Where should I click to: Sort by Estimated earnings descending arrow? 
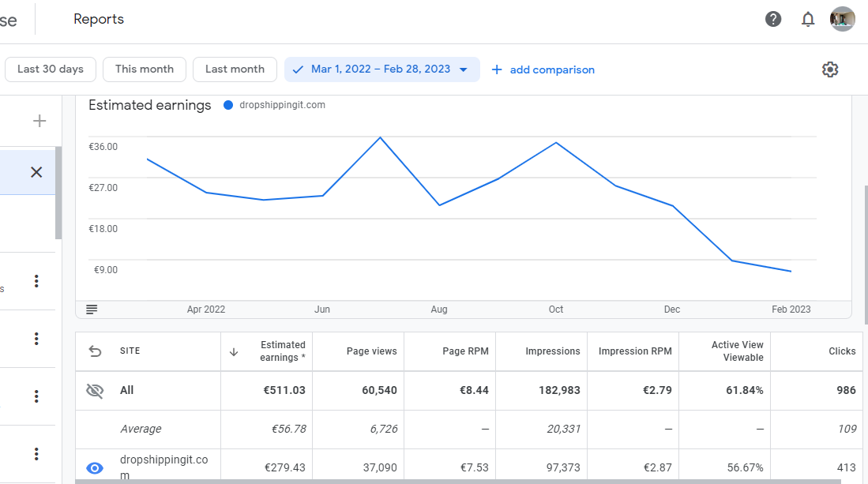click(234, 352)
